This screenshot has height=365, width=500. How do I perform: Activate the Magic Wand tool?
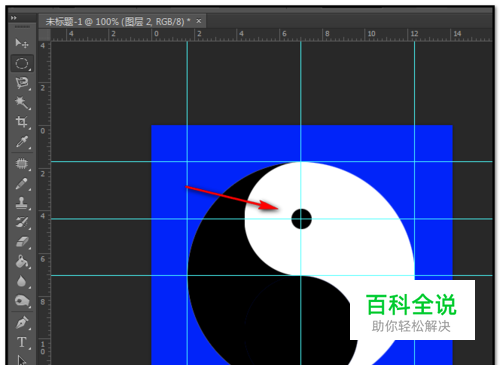pyautogui.click(x=22, y=103)
